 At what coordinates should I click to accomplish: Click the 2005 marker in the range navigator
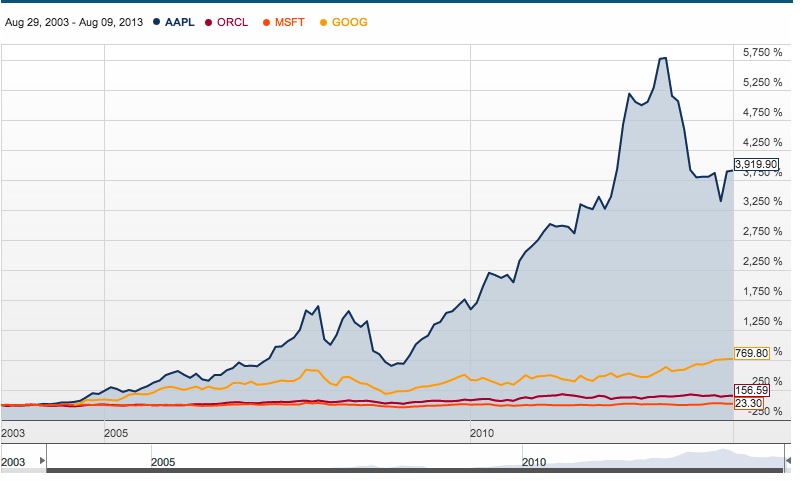[163, 462]
